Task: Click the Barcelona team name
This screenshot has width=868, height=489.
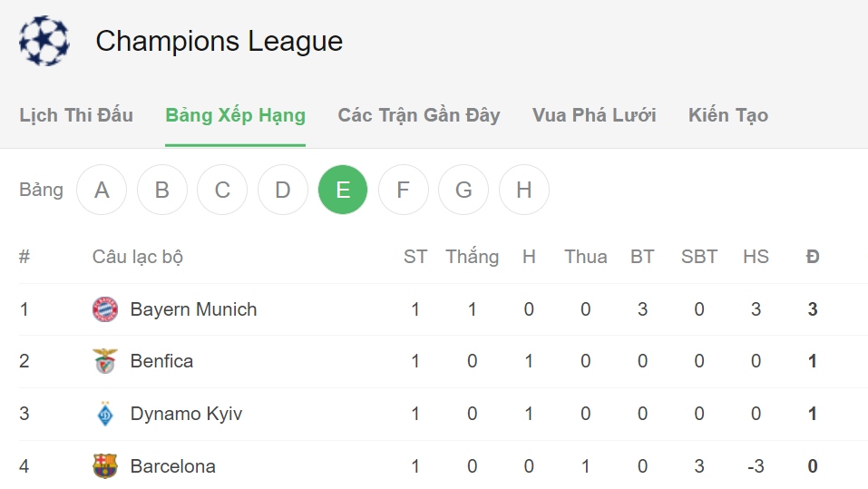Action: pyautogui.click(x=173, y=466)
